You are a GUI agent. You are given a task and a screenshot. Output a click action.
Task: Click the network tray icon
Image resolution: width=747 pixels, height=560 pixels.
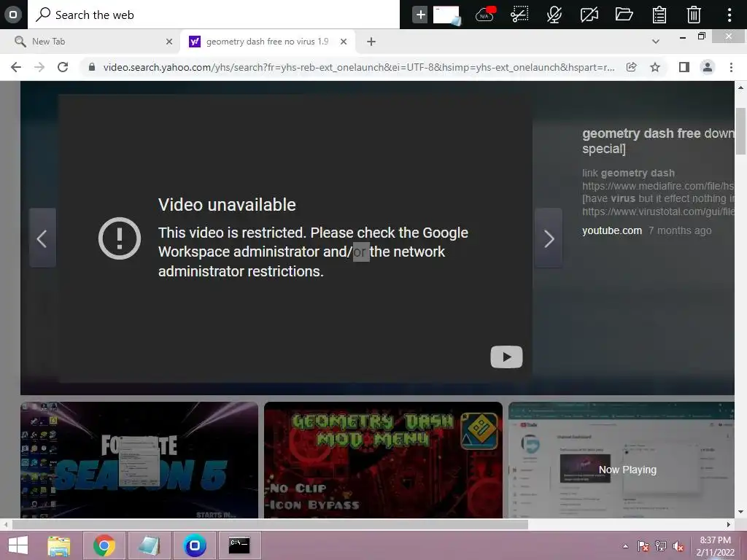[x=661, y=546]
